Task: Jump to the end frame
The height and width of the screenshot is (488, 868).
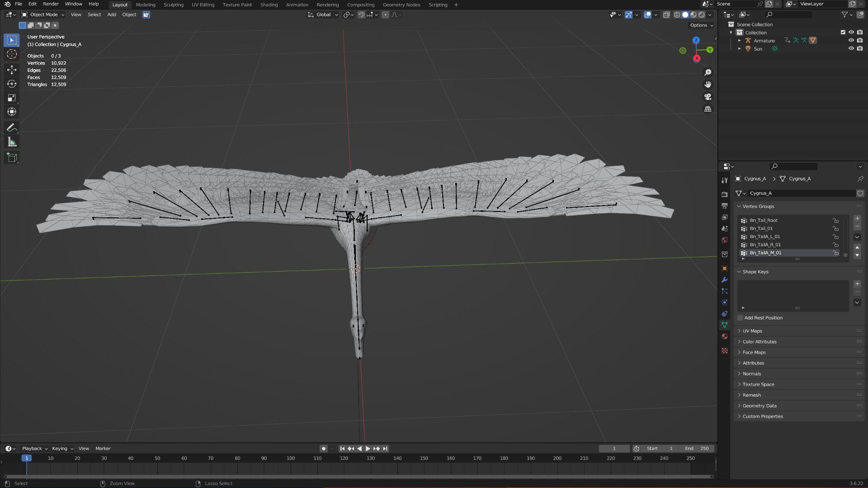Action: (385, 449)
